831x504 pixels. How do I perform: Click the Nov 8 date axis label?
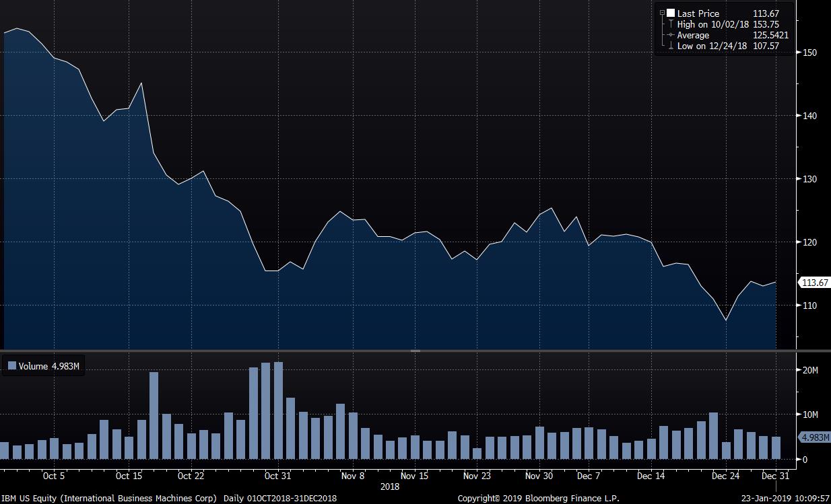(353, 476)
